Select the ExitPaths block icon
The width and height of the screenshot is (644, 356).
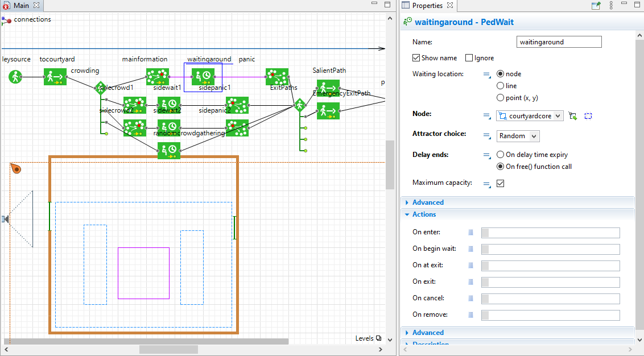277,77
